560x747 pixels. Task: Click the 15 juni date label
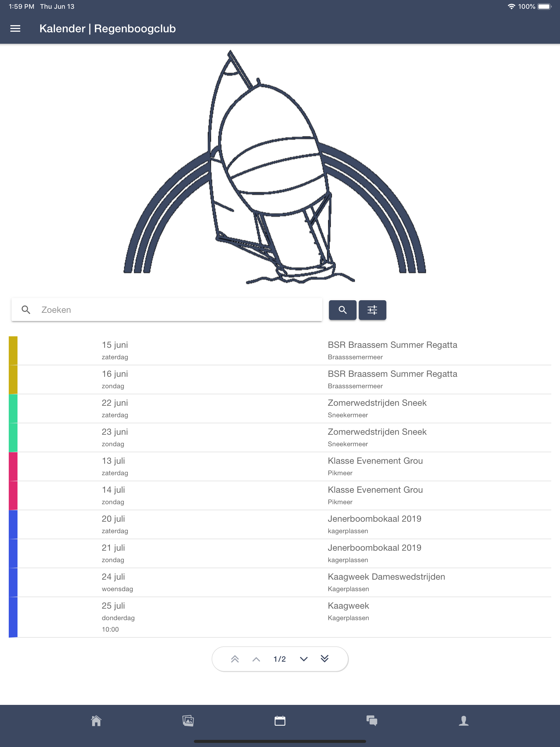point(115,345)
